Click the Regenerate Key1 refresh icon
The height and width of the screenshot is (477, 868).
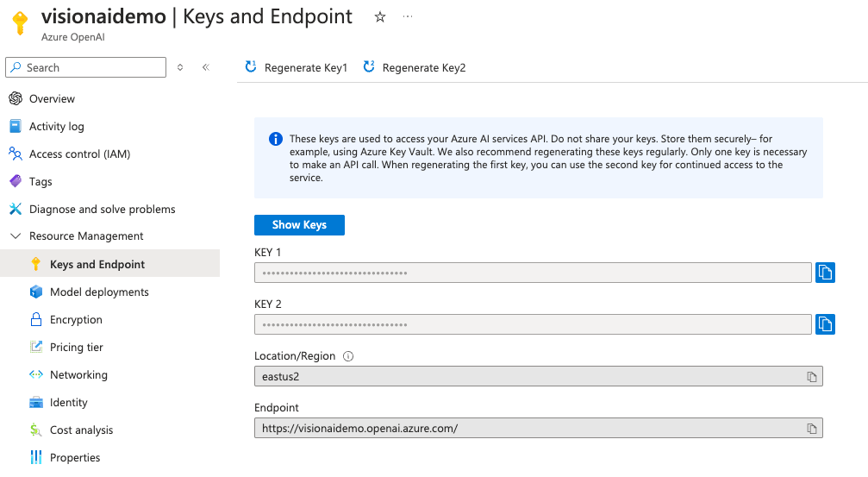pos(251,67)
